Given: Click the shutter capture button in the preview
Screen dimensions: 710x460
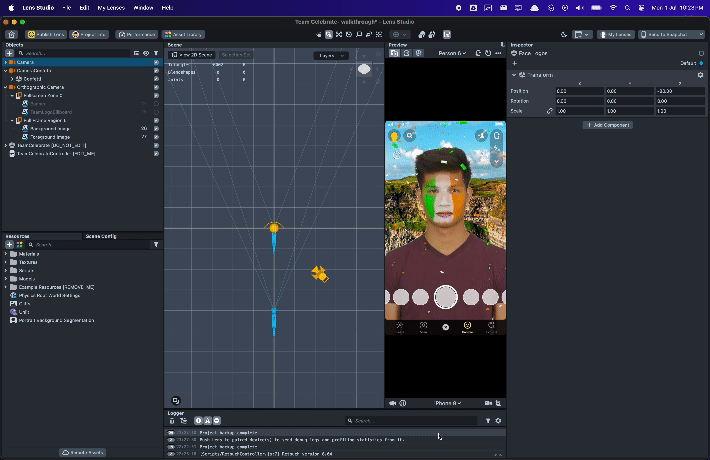Looking at the screenshot, I should (x=445, y=296).
